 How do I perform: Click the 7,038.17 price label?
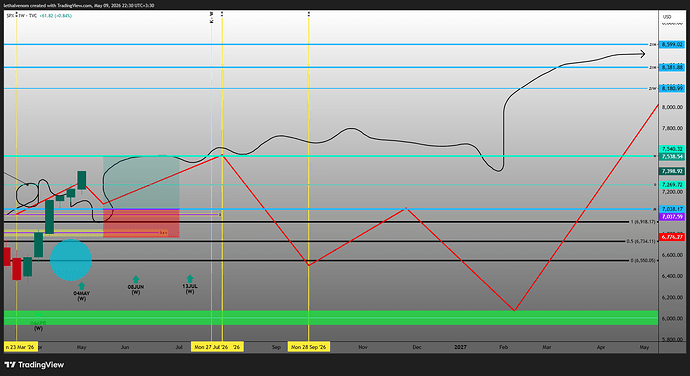pos(672,209)
